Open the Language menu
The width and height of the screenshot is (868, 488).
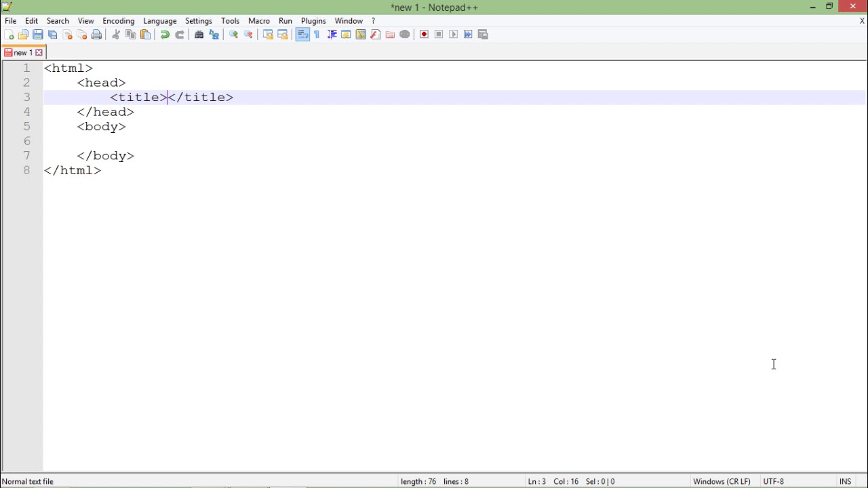coord(160,21)
